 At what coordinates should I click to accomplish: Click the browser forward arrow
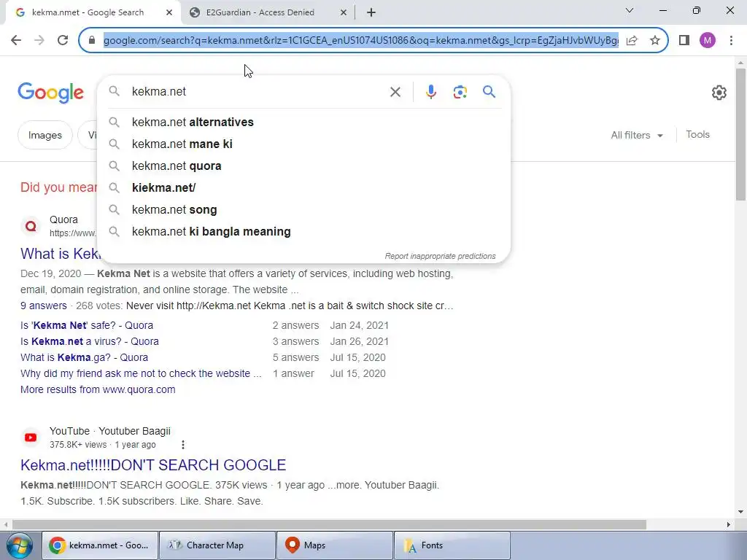pyautogui.click(x=39, y=40)
